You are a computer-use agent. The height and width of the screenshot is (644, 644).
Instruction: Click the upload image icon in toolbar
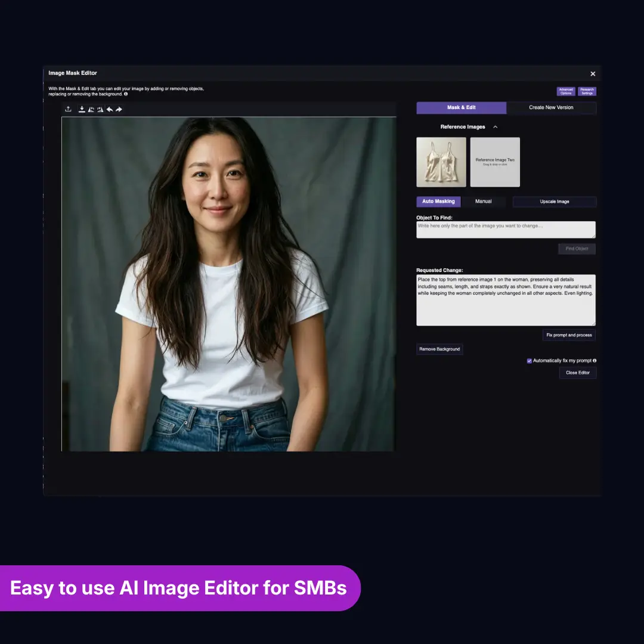pos(68,109)
